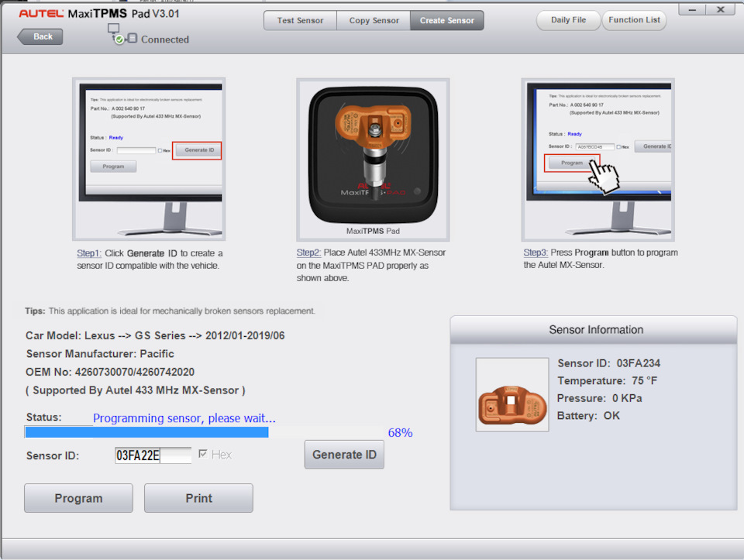Select the Create Sensor tab

click(x=447, y=20)
